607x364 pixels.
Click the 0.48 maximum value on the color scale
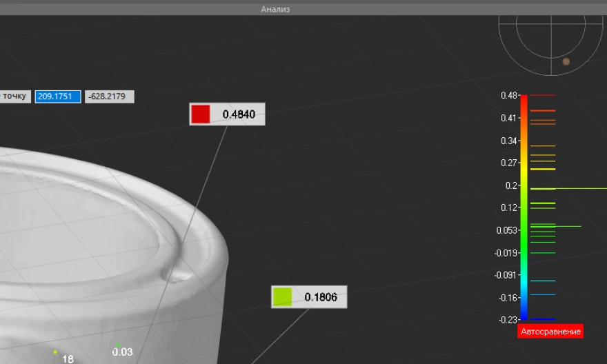[509, 95]
